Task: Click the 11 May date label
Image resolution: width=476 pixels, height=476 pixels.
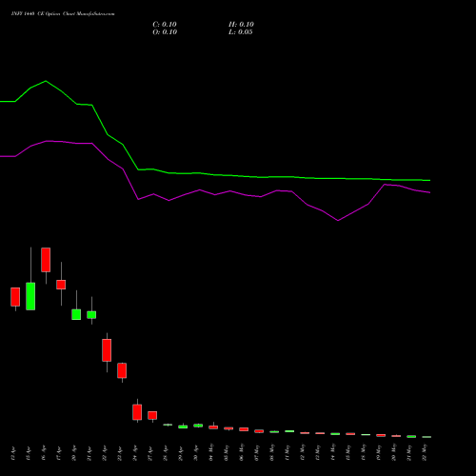Action: point(288,452)
